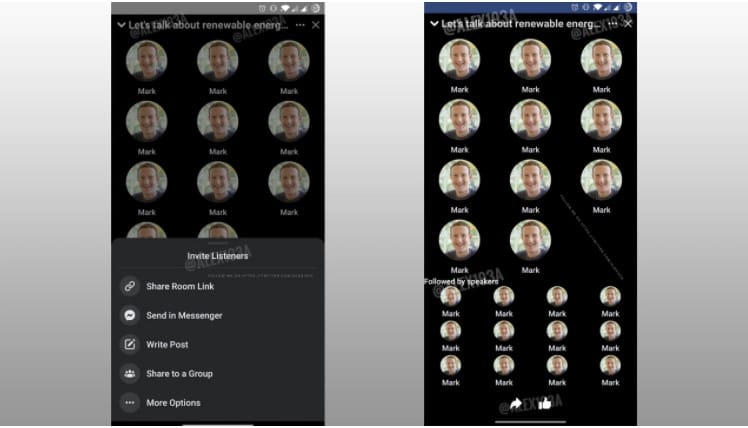Close the right room with X
This screenshot has width=748, height=428.
point(628,23)
